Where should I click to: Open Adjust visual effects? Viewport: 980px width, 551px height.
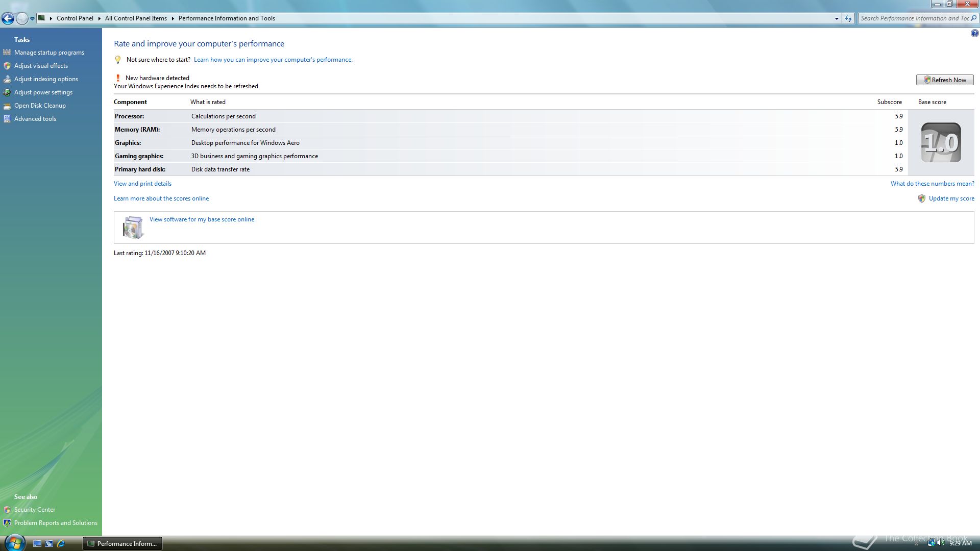(41, 66)
